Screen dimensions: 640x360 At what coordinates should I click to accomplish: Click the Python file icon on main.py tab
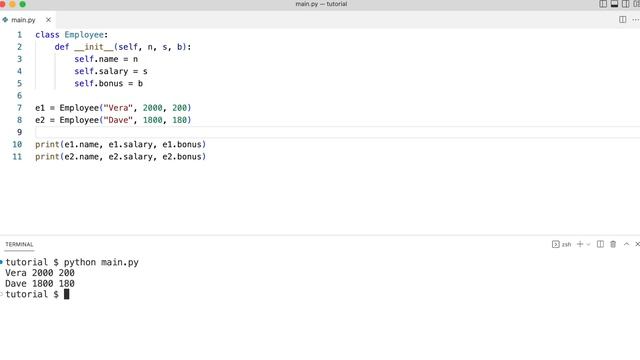5,20
